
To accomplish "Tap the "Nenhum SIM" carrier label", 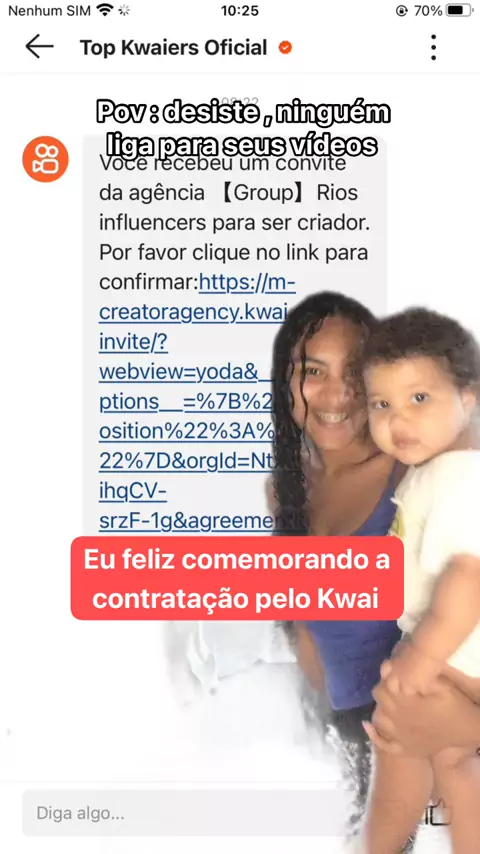I will [50, 10].
